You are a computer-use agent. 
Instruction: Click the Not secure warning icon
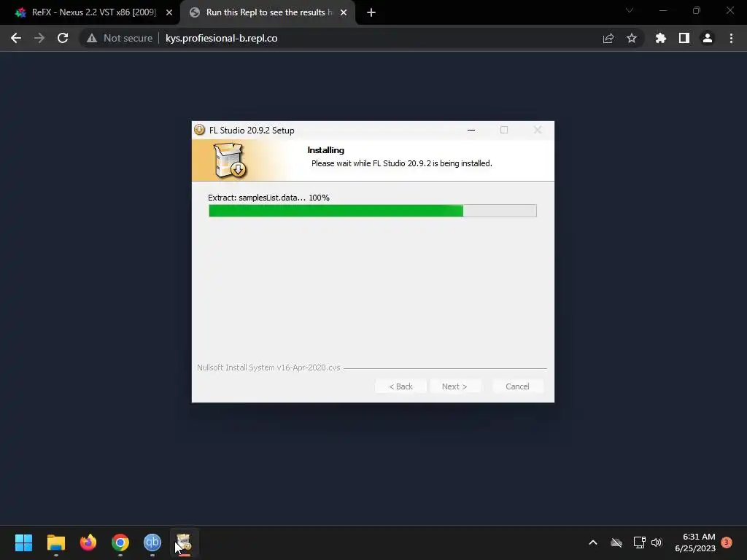click(x=92, y=38)
